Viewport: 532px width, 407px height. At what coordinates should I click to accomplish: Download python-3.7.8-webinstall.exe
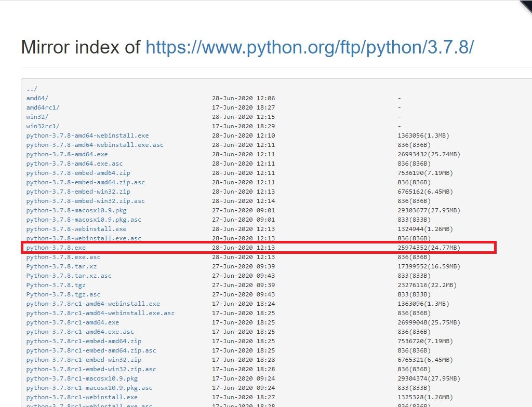[76, 229]
